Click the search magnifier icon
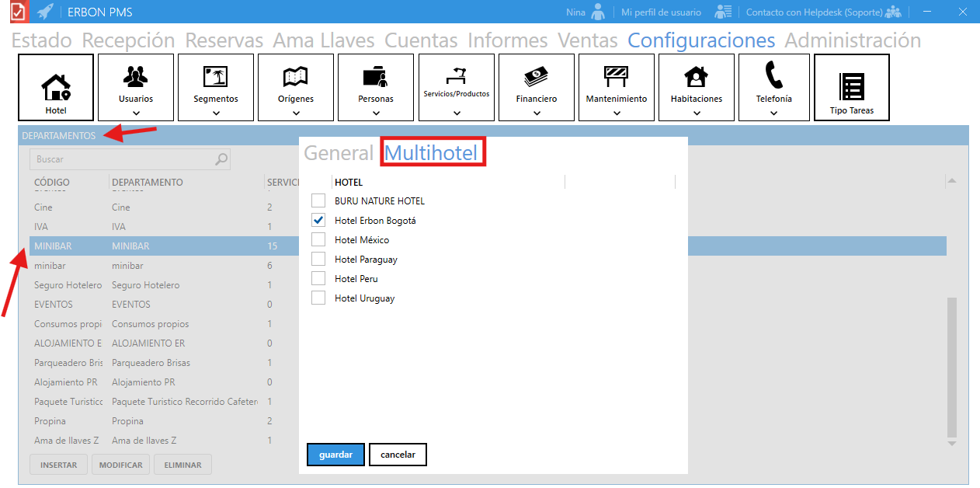This screenshot has height=488, width=980. 221,159
